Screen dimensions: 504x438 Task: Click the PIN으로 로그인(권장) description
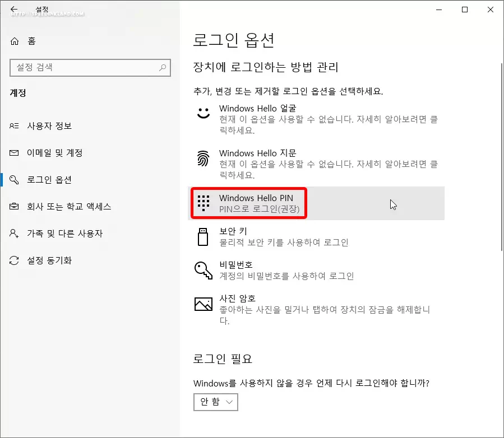click(260, 209)
